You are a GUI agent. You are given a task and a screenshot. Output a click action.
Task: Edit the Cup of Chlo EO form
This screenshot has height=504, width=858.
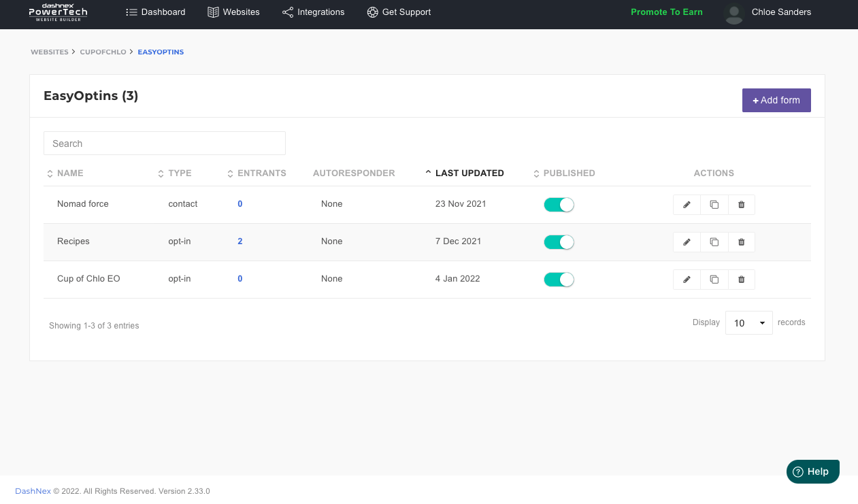tap(687, 280)
